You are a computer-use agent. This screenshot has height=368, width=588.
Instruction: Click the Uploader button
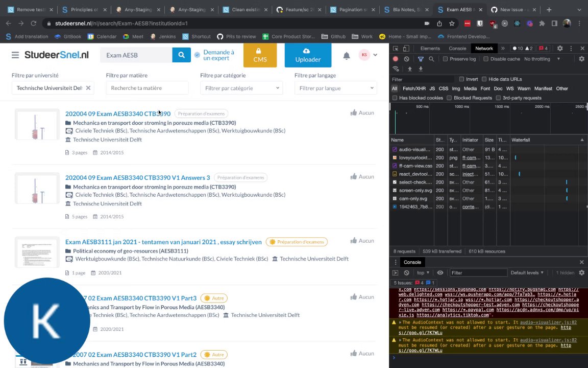[308, 55]
